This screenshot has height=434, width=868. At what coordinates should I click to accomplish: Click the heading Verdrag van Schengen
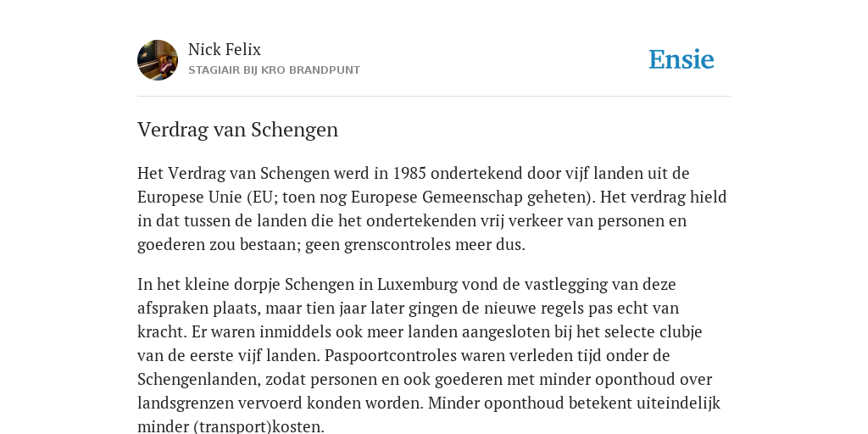point(237,130)
